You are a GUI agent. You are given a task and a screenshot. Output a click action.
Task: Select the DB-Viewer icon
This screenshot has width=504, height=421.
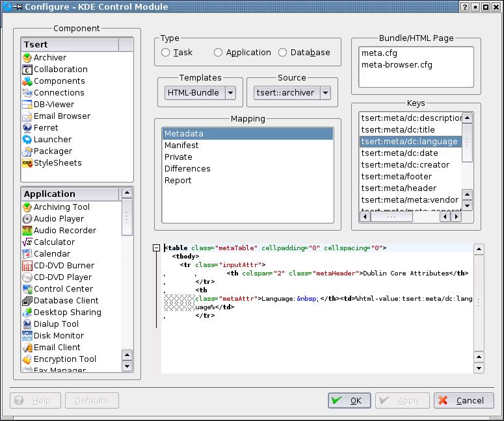(x=27, y=105)
